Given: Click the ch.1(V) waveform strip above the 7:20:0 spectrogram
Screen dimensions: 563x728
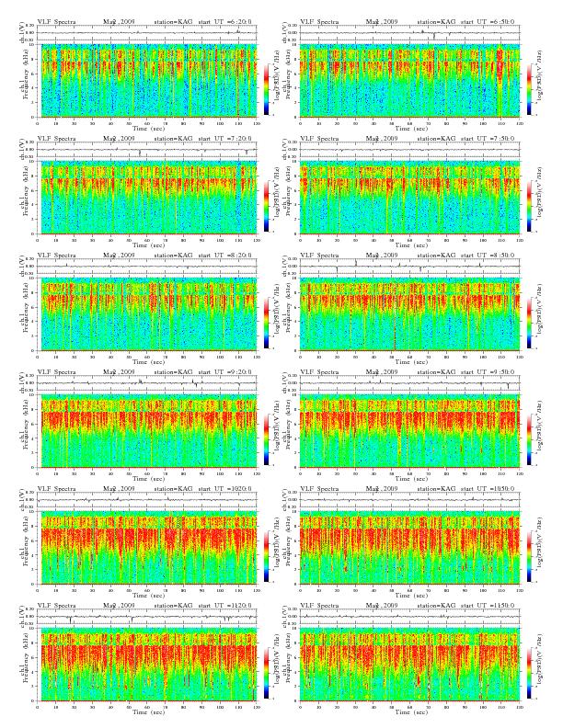Looking at the screenshot, I should [x=147, y=150].
